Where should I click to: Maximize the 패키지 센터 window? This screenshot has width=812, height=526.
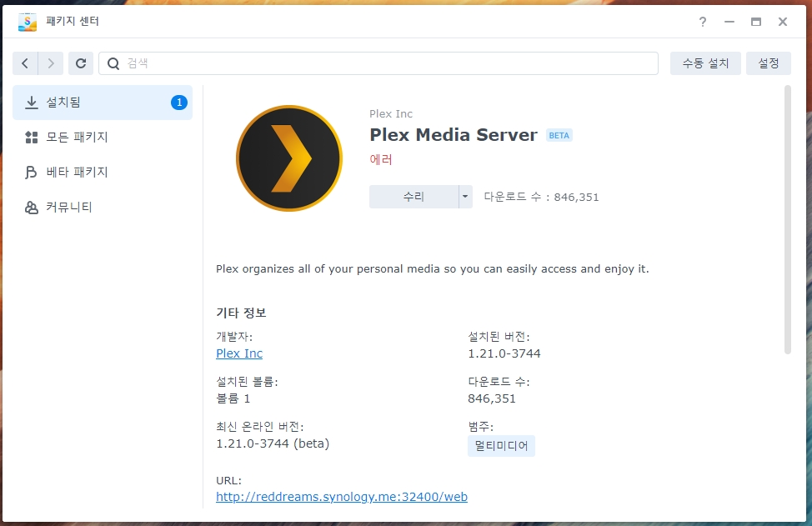pos(756,22)
